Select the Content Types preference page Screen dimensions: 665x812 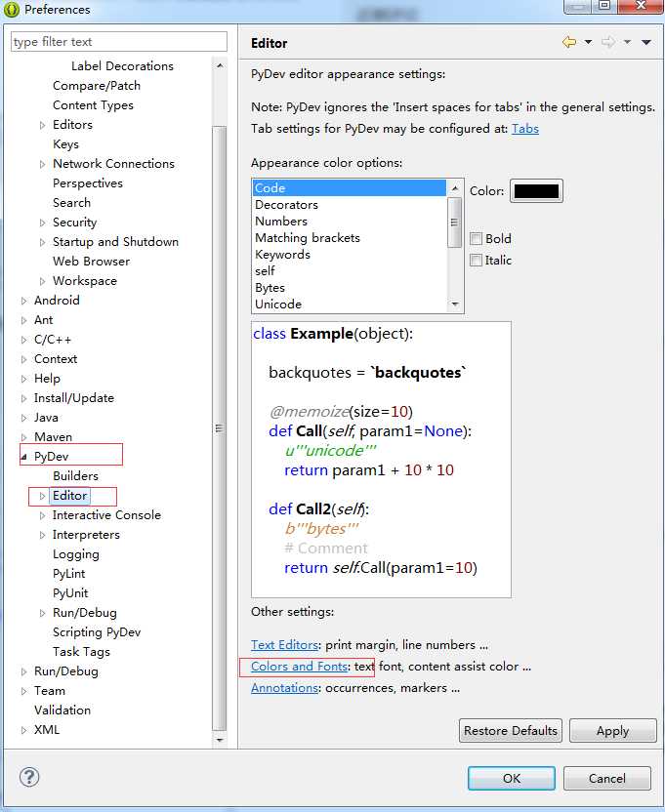(93, 105)
